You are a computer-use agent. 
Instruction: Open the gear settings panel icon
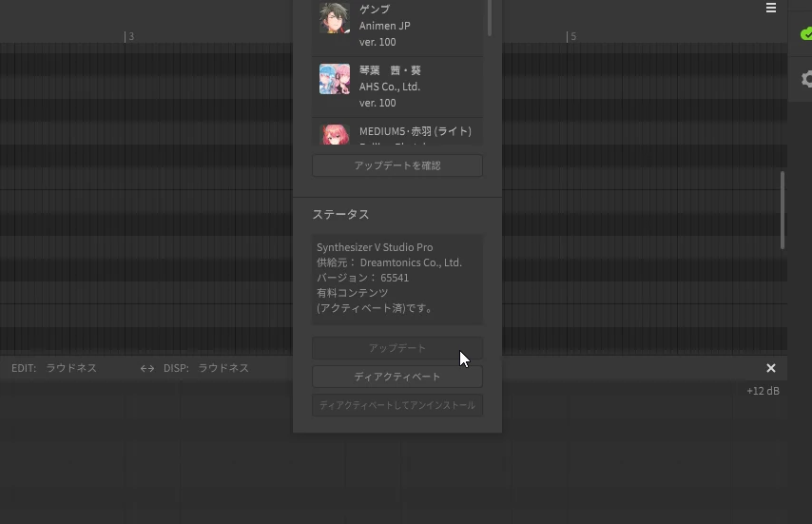coord(807,79)
